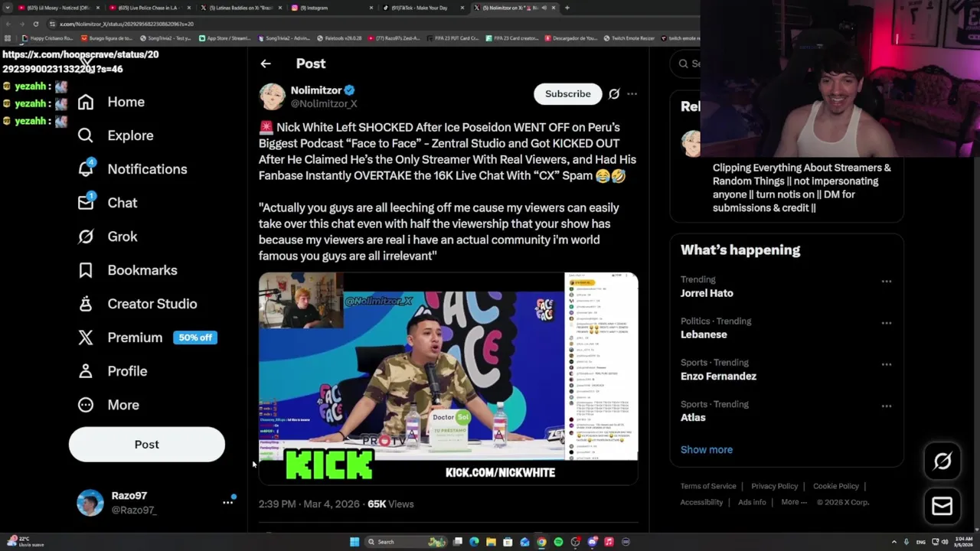
Task: Open @Nolimitzor_X handle link
Action: pos(324,103)
